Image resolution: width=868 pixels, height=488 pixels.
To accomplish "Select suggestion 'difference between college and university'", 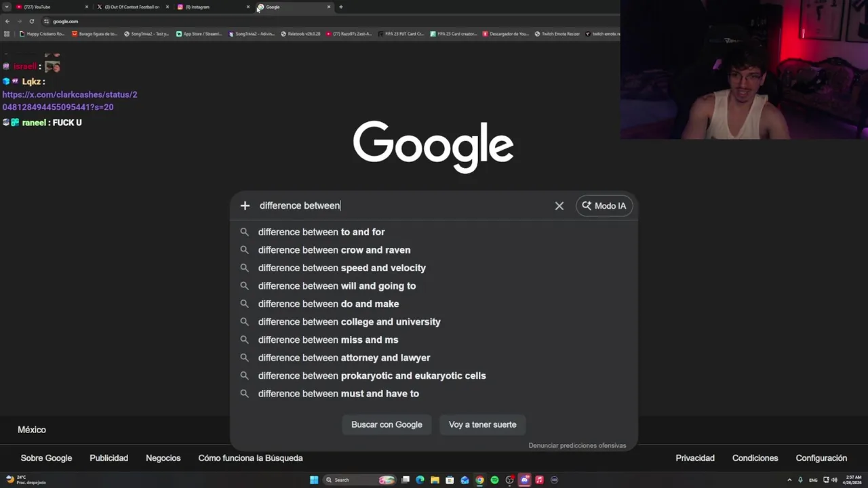I will pos(434,322).
